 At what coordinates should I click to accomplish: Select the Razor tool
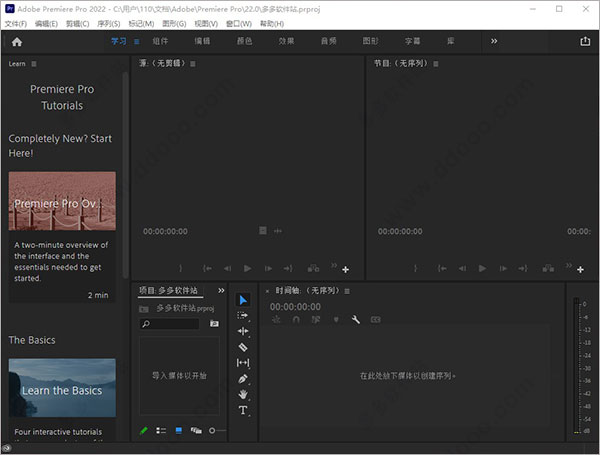[243, 347]
